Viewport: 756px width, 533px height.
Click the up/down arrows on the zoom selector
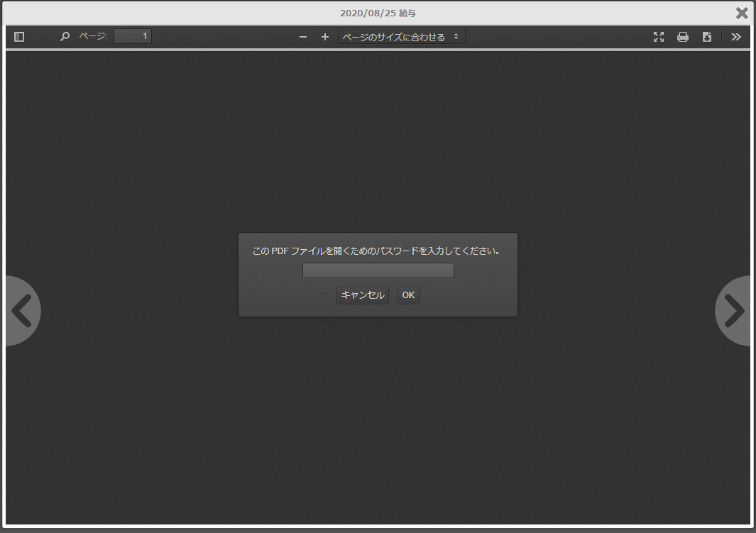[456, 37]
